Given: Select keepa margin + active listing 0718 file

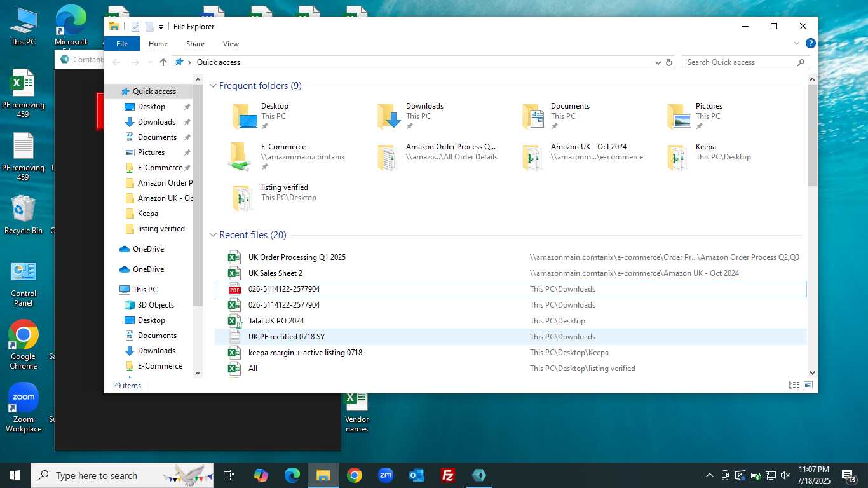Looking at the screenshot, I should [511, 353].
